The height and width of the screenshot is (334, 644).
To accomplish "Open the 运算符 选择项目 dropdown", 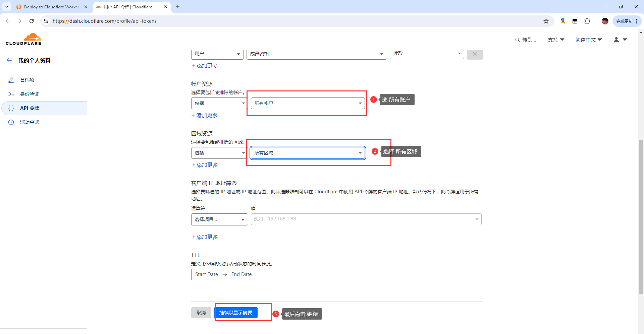I will [219, 219].
